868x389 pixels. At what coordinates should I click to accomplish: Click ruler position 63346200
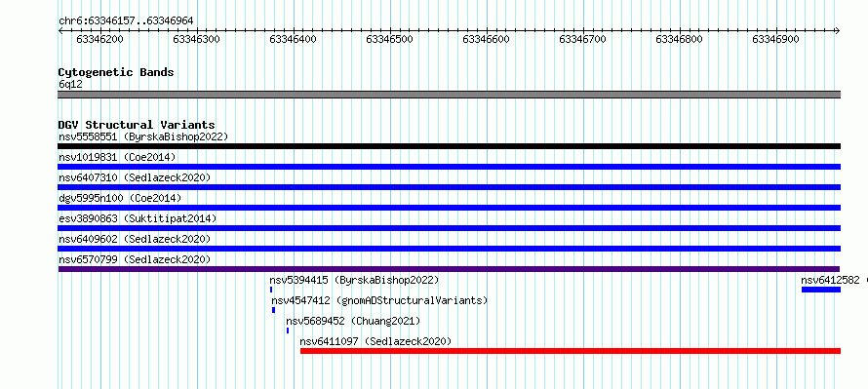tap(100, 39)
